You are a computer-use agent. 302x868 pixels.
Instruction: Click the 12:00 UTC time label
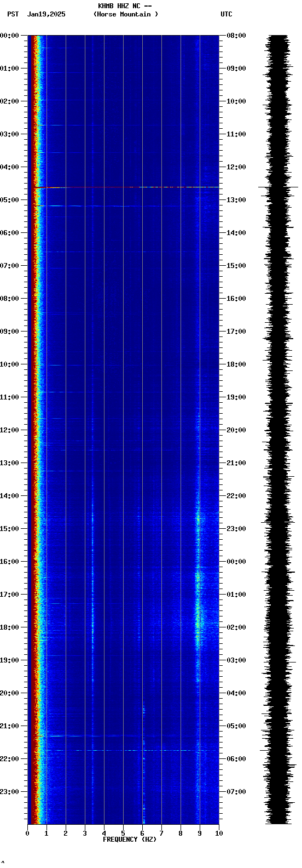tap(236, 167)
